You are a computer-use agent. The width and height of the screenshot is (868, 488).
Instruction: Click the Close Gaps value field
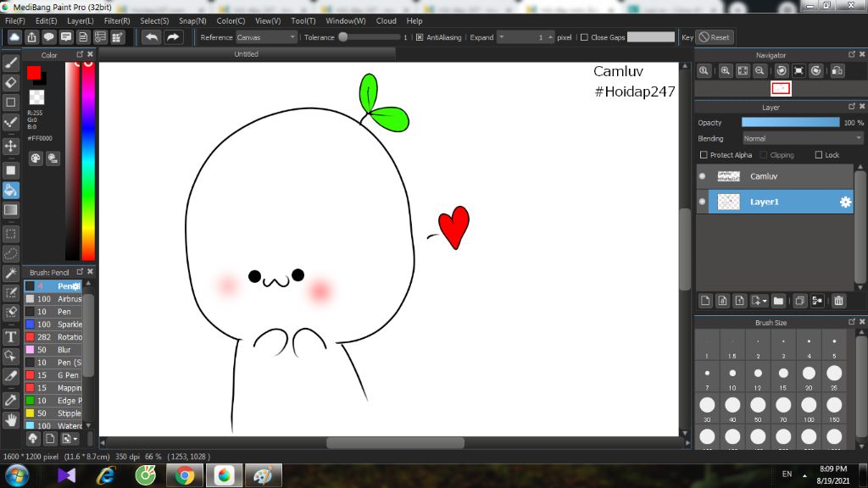[x=651, y=37]
